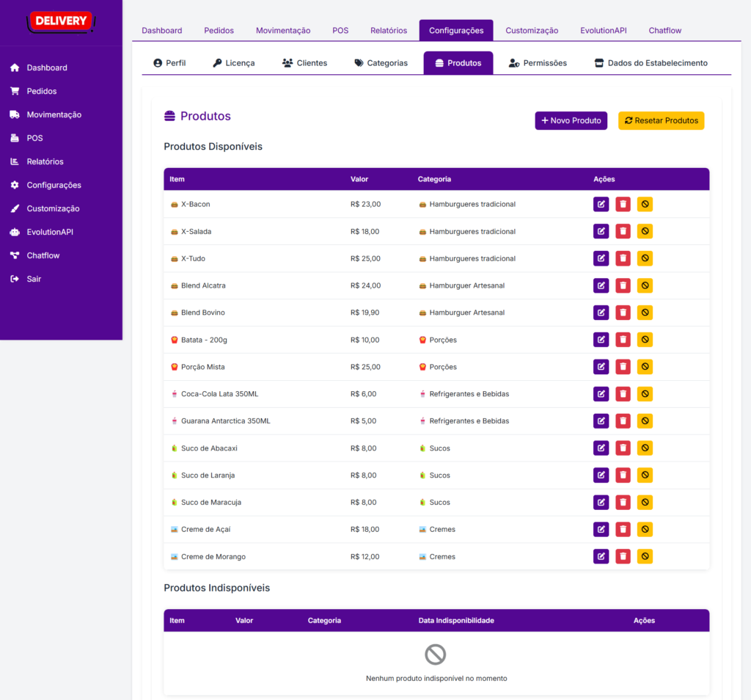This screenshot has height=700, width=751.
Task: Open the Movimentação sidebar entry
Action: 15,114
